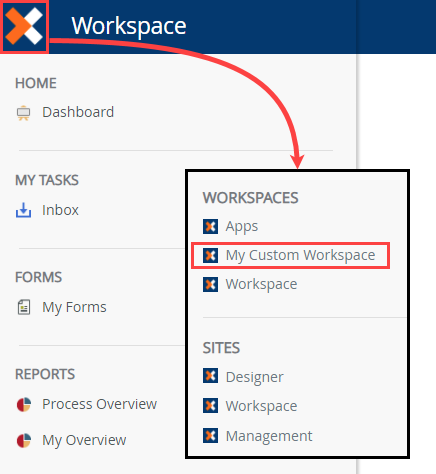
Task: Click the SITES heading in the menu
Action: coord(221,348)
